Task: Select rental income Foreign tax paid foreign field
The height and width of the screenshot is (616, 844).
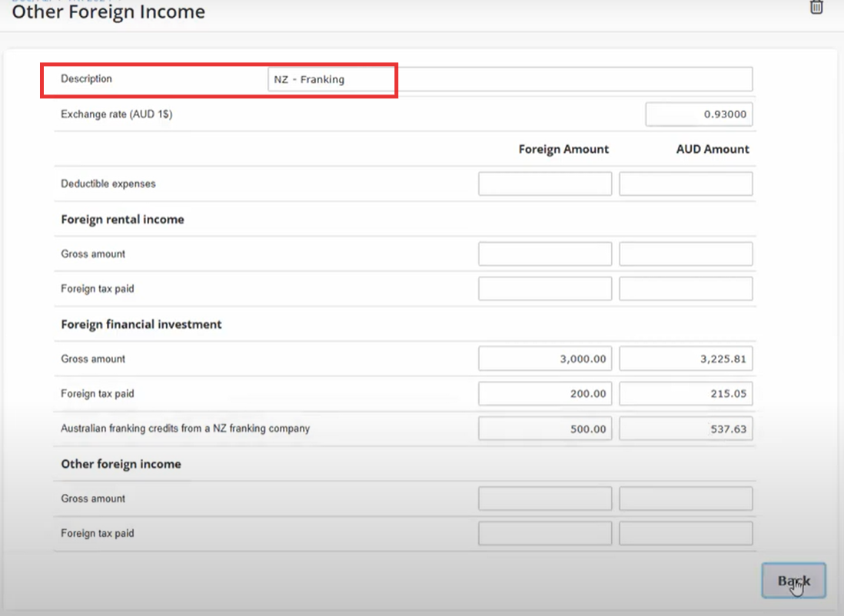Action: (545, 289)
